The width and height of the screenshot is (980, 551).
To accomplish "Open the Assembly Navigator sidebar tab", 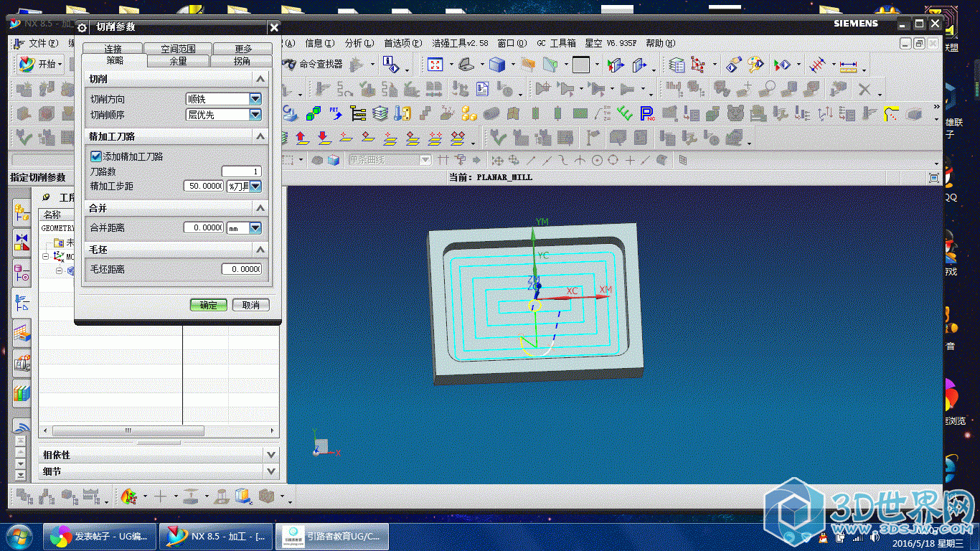I will 22,212.
